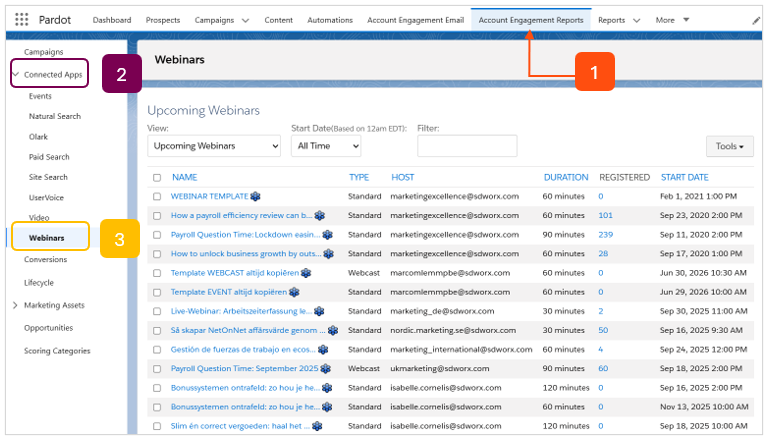Sort by the NAME column header
The image size is (767, 439).
click(x=184, y=177)
